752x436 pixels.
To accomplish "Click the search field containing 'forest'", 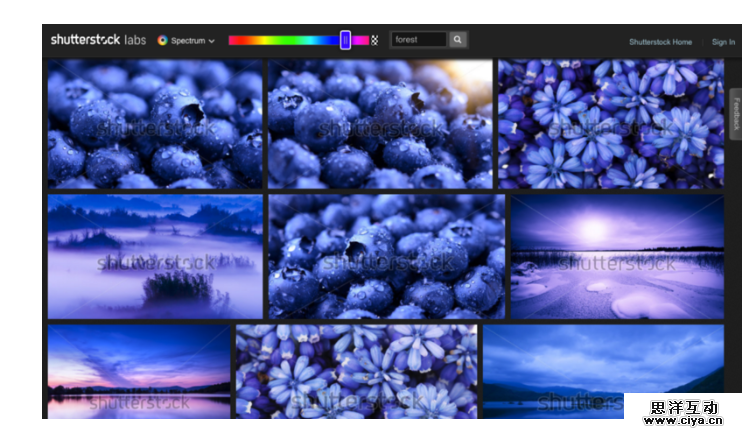I will coord(418,40).
